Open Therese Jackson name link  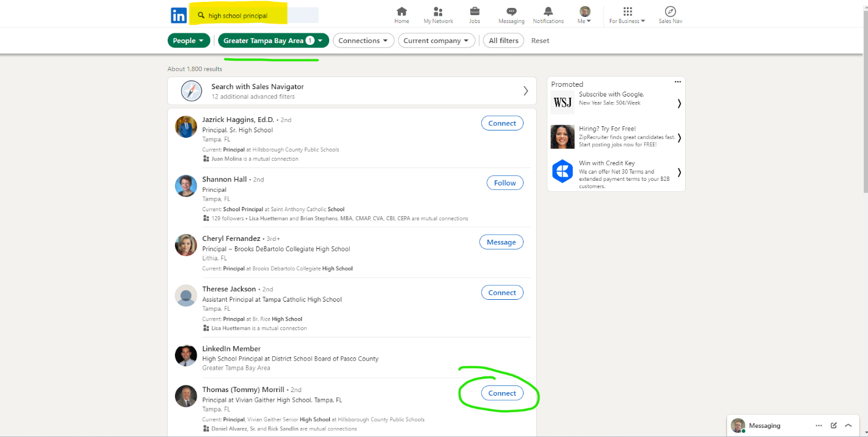229,289
